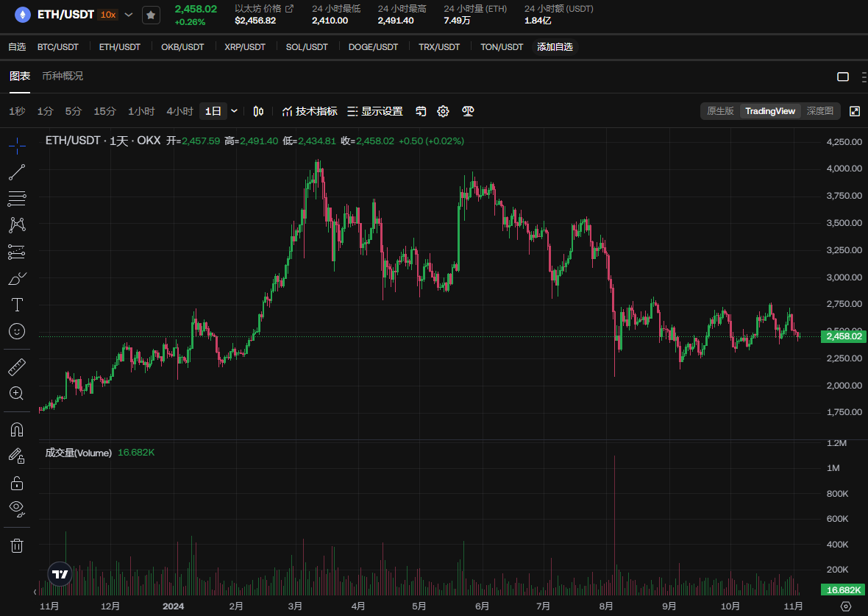Click the 自选 watchlist label
Image resolution: width=868 pixels, height=616 pixels.
coord(17,47)
